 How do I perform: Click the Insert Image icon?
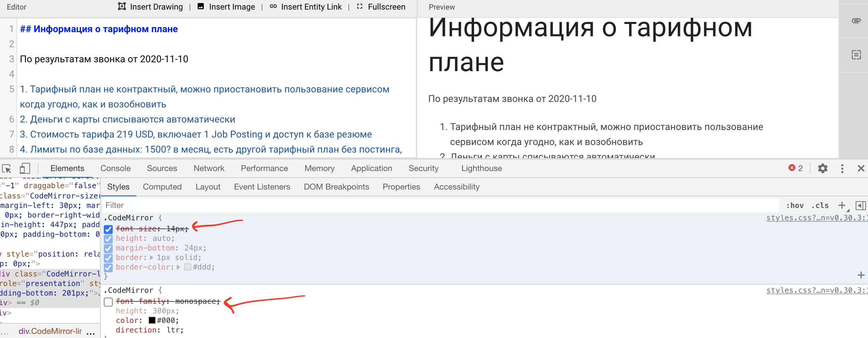click(200, 6)
